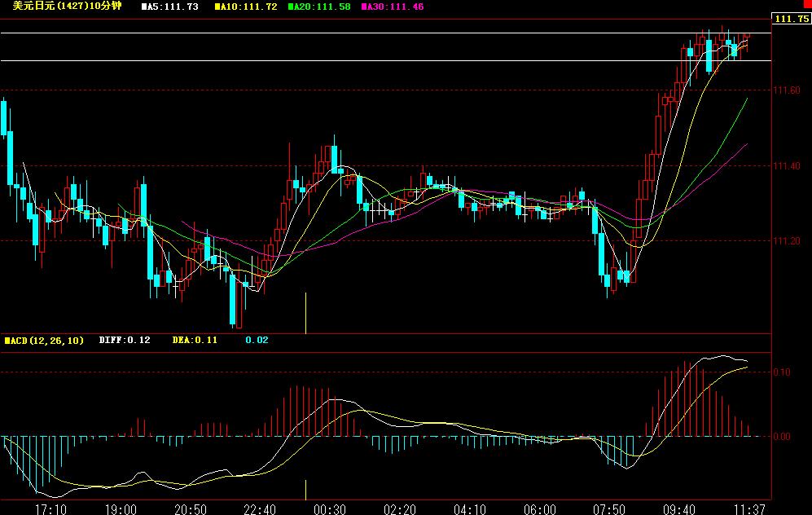Click the 0.00 MACD axis label
812x515 pixels.
coord(782,437)
